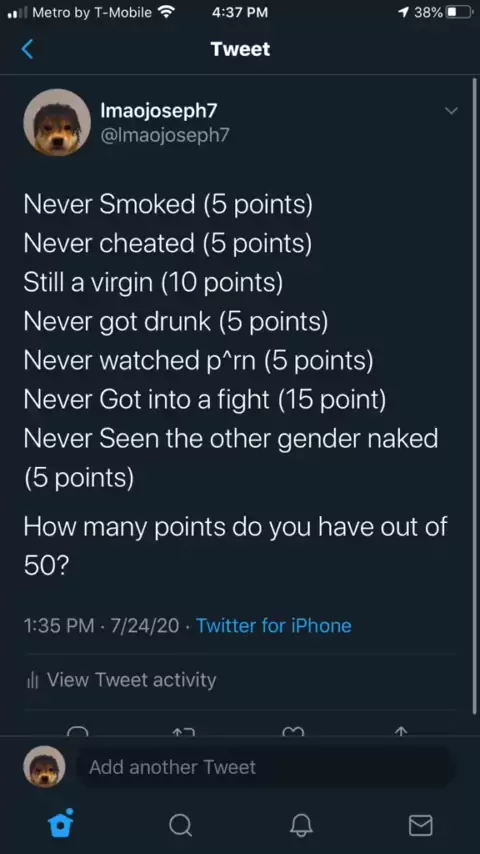Select the lmaojoseph7 display name
The image size is (480, 854).
(x=159, y=111)
